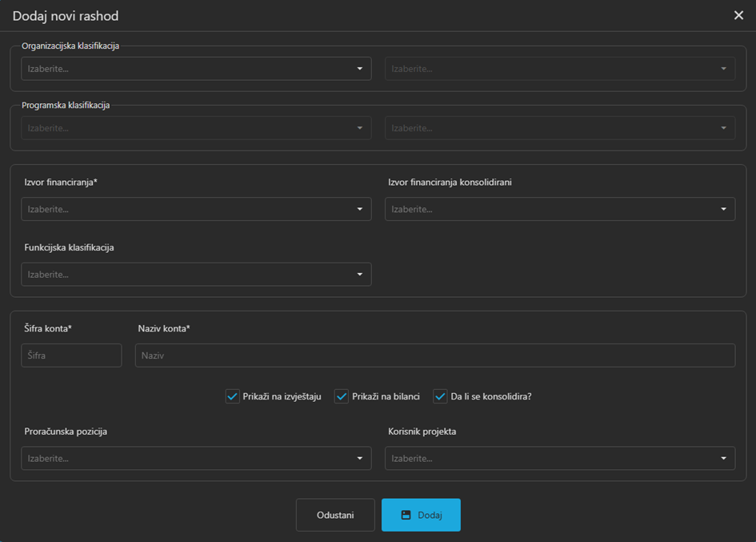
Task: Disable Da li se konsolidira checkbox
Action: click(440, 396)
